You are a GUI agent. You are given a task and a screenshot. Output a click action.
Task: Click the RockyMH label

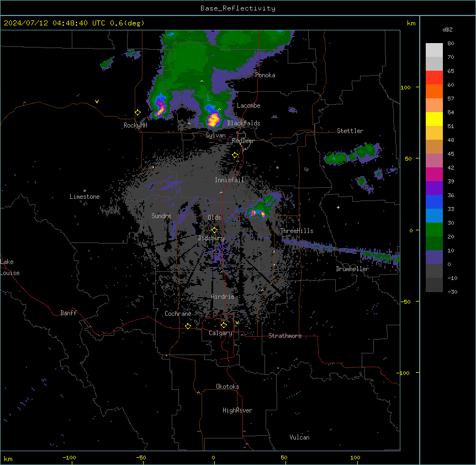pos(135,125)
